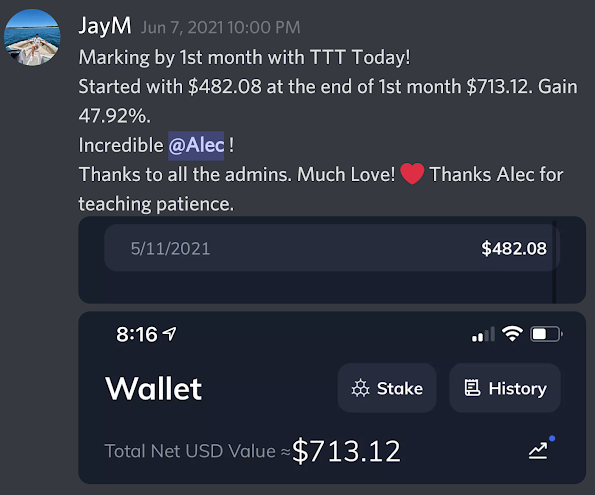Open the Stake button
This screenshot has height=495, width=595.
tap(387, 388)
